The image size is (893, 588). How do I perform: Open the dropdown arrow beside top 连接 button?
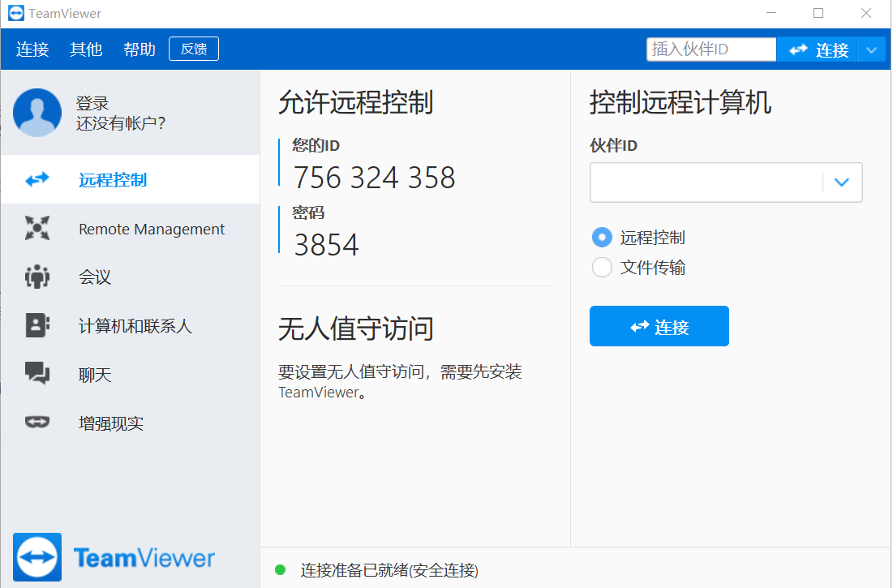871,49
